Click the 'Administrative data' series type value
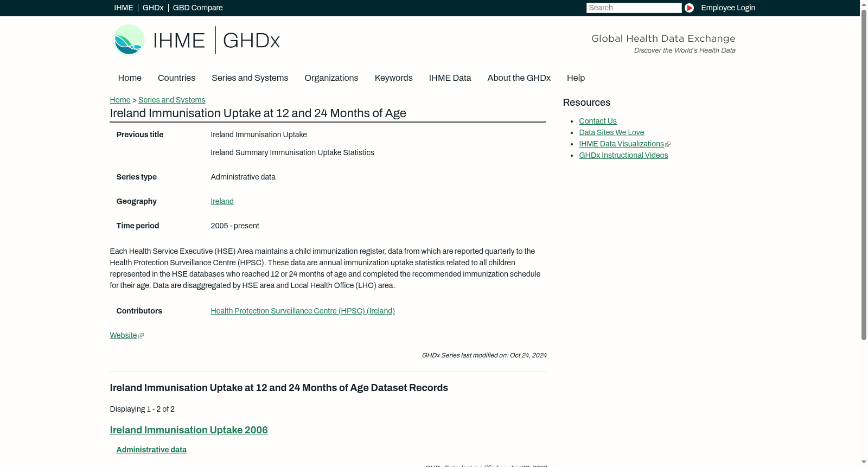 point(243,177)
